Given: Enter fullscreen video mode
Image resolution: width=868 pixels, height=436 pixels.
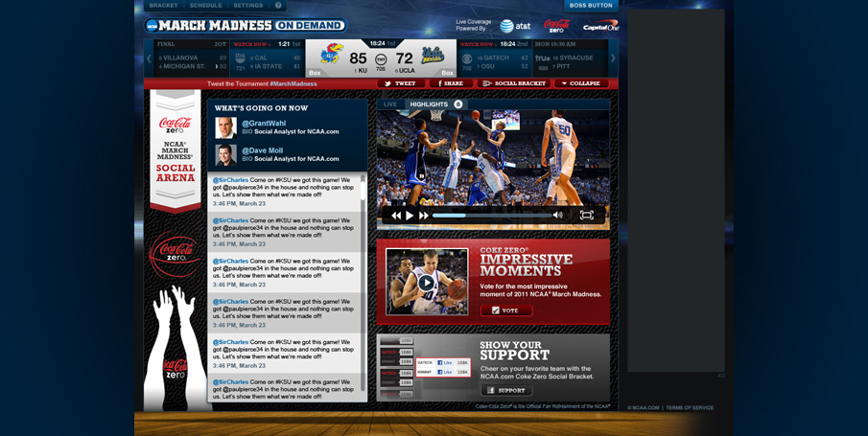Looking at the screenshot, I should [586, 216].
